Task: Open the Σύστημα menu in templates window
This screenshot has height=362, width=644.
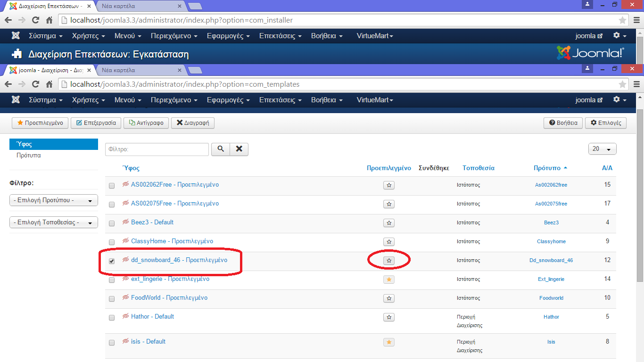Action: click(x=46, y=100)
